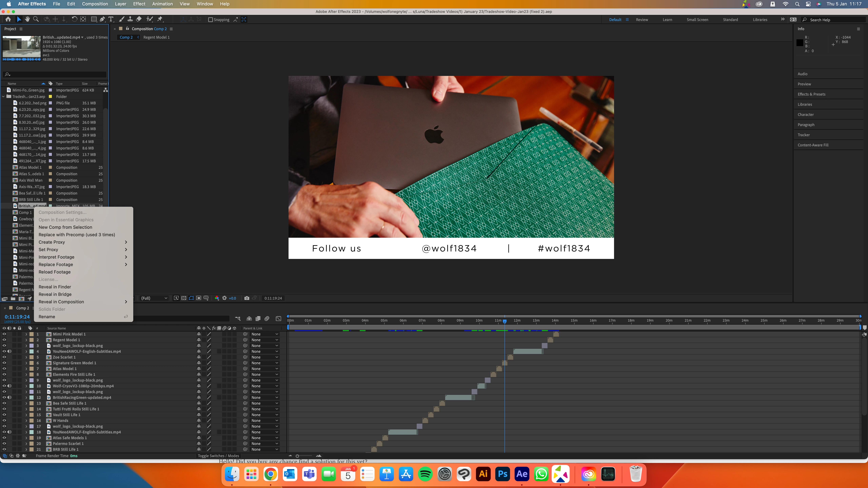868x488 pixels.
Task: Click the project search field
Action: (56, 74)
